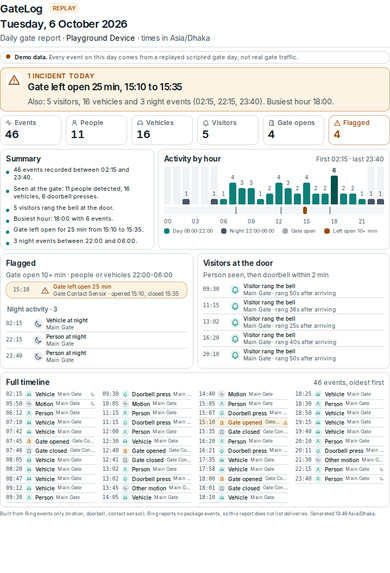Image resolution: width=390 pixels, height=573 pixels.
Task: Click the 'Demo data.' notice text
Action: tap(31, 57)
